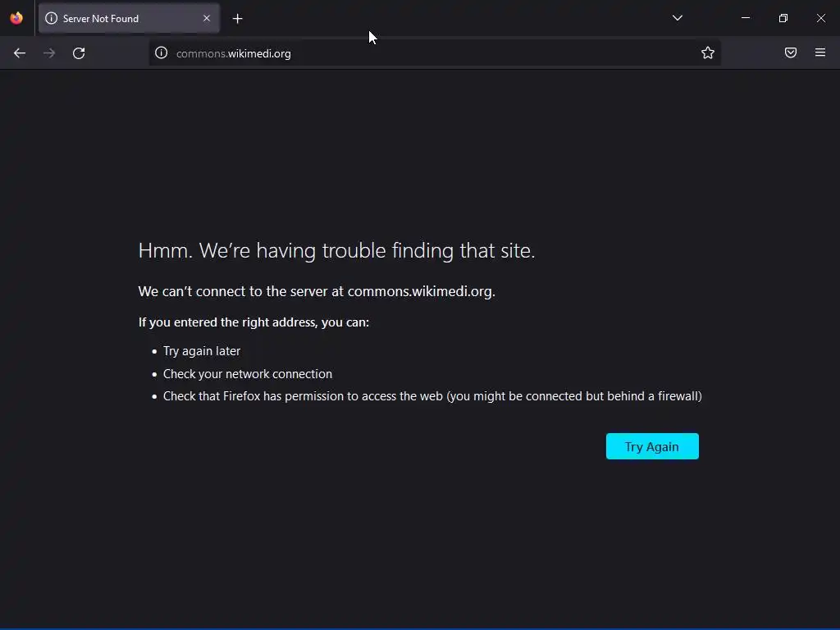840x630 pixels.
Task: Click 'Check that Firefox has permission' bullet
Action: click(x=432, y=396)
